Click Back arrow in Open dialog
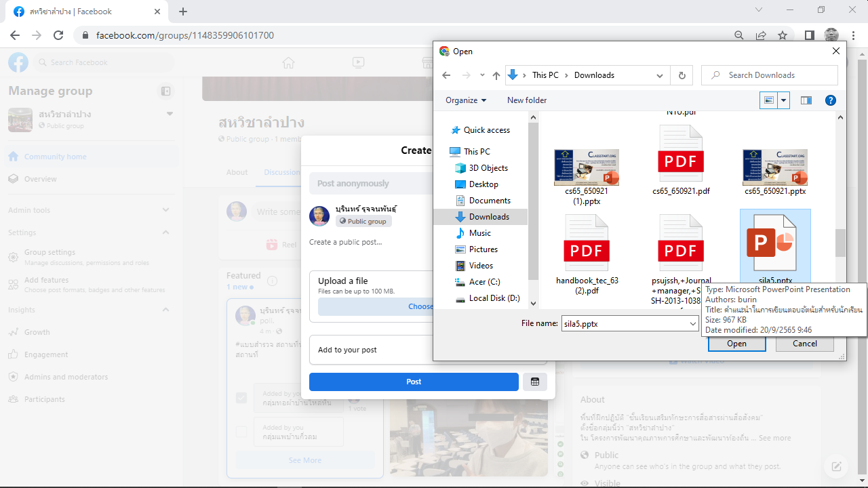868x488 pixels. (x=446, y=75)
